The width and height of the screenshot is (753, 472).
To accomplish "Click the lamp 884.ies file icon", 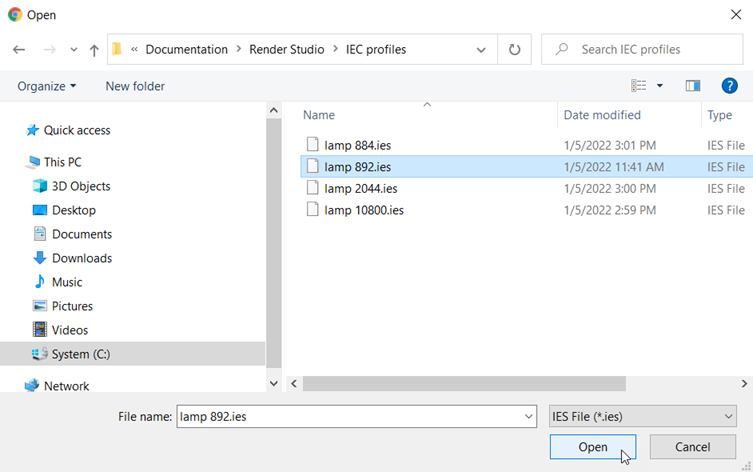I will coord(313,145).
